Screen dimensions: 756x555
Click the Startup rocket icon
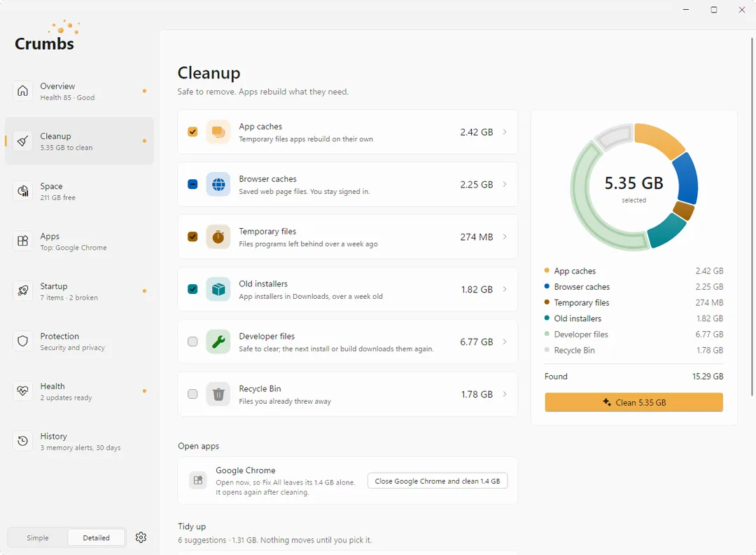coord(22,290)
